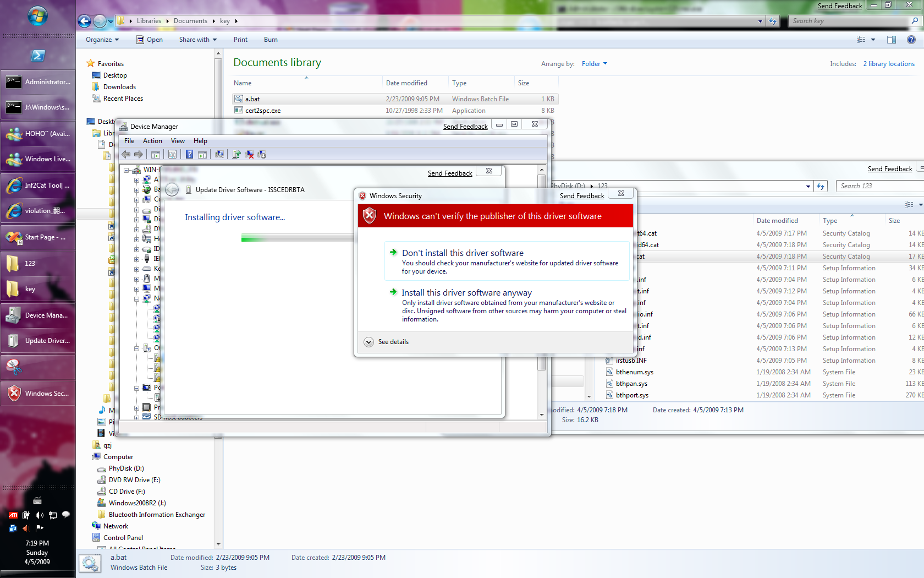Select the cert2spc.exe file
924x578 pixels.
coord(395,111)
